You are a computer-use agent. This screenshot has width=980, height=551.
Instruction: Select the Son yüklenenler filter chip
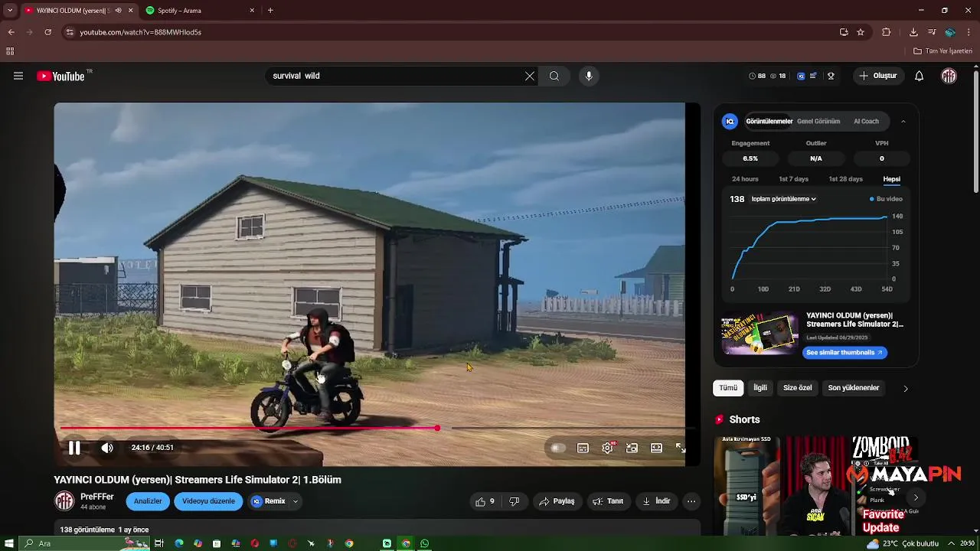click(x=854, y=388)
